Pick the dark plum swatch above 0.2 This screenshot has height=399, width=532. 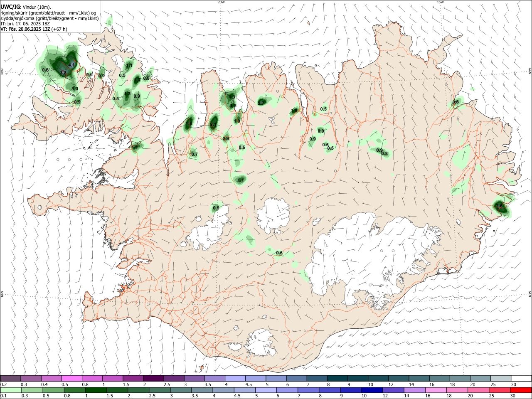pos(10,378)
